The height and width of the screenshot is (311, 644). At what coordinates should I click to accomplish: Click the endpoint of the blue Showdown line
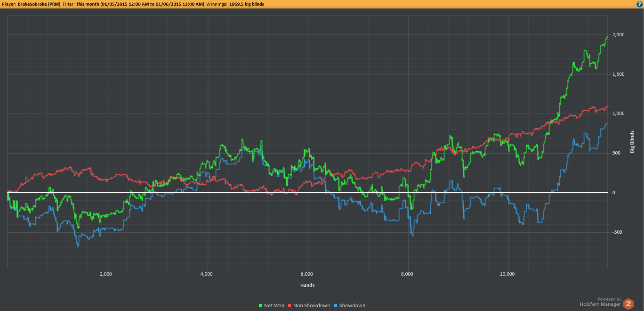click(x=607, y=123)
